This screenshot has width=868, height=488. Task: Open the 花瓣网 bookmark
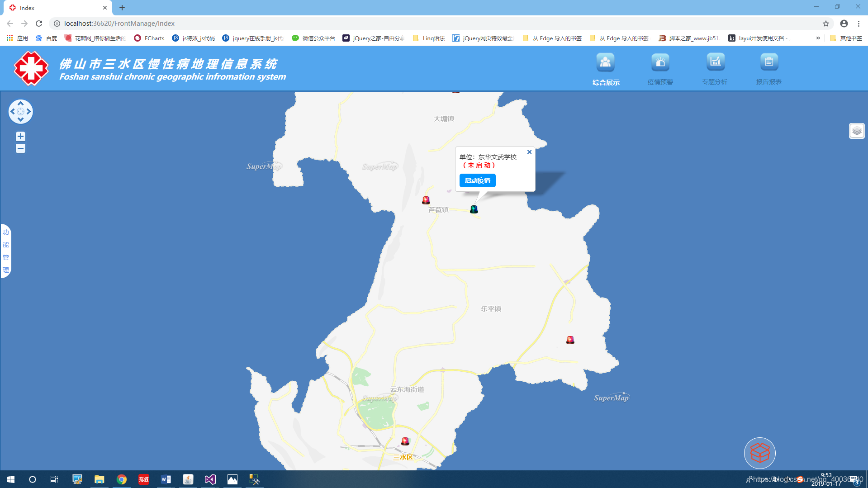point(95,38)
